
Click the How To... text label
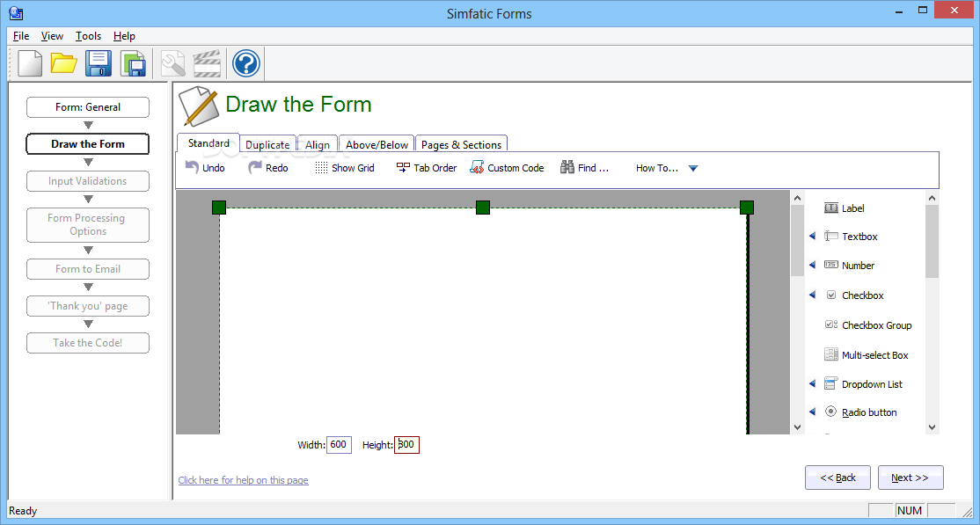point(657,167)
